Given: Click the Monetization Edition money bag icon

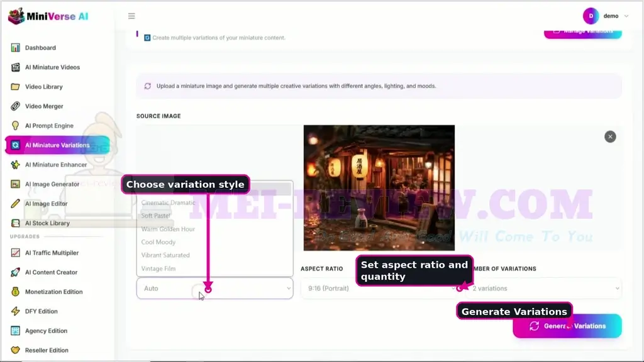Looking at the screenshot, I should (15, 292).
